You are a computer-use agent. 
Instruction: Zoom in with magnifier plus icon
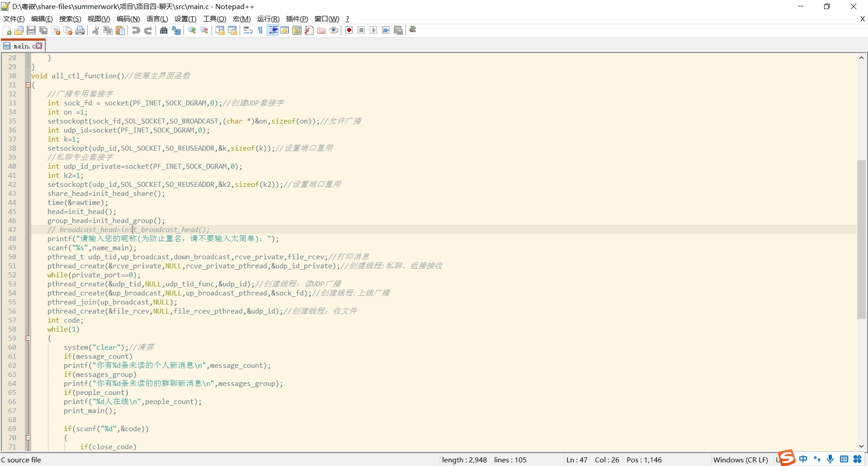192,30
